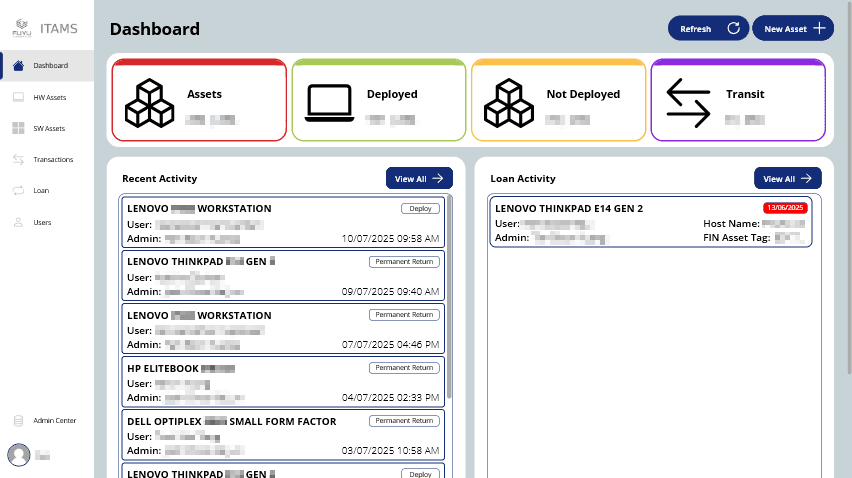
Task: Click Recent Activity list scrollbar
Action: click(449, 298)
